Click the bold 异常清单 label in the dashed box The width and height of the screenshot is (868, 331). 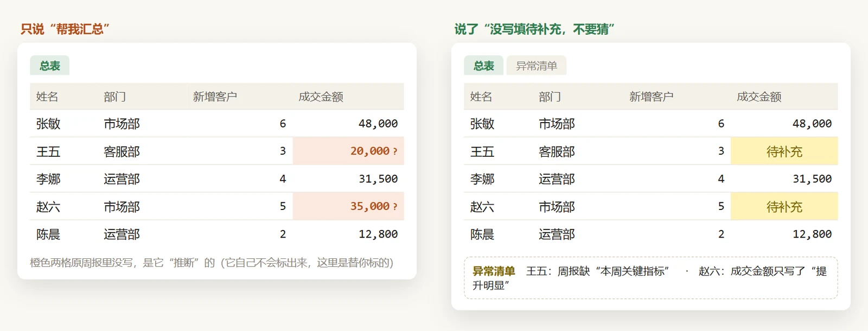coord(494,271)
